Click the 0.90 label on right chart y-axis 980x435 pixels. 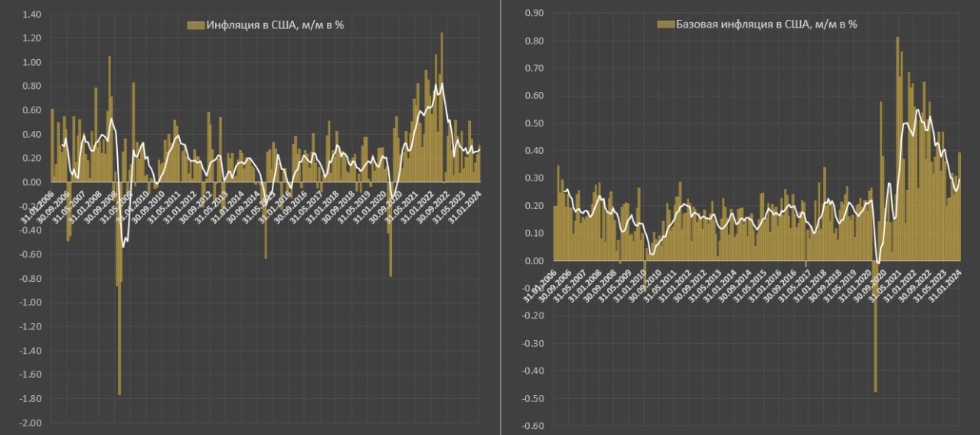pos(534,14)
